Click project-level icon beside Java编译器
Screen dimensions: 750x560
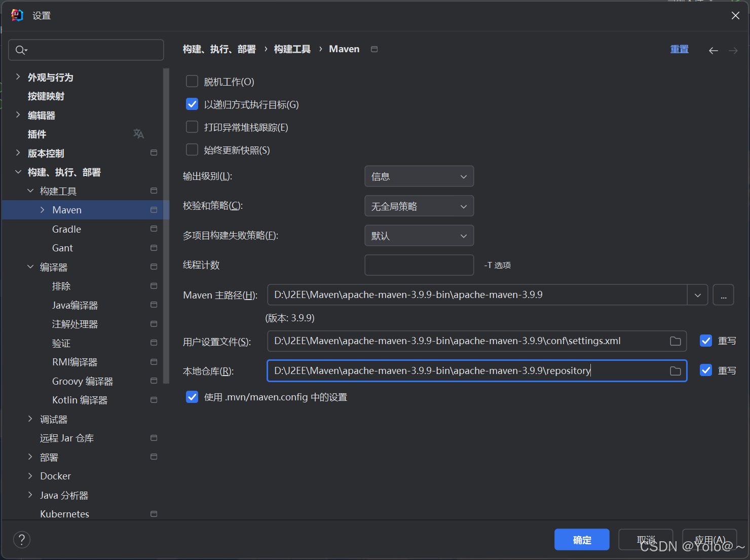[154, 305]
